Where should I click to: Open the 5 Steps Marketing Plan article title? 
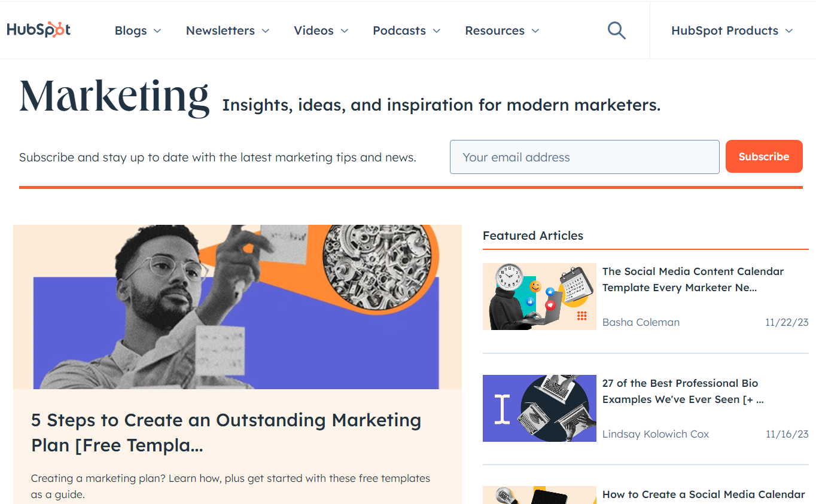(x=226, y=432)
